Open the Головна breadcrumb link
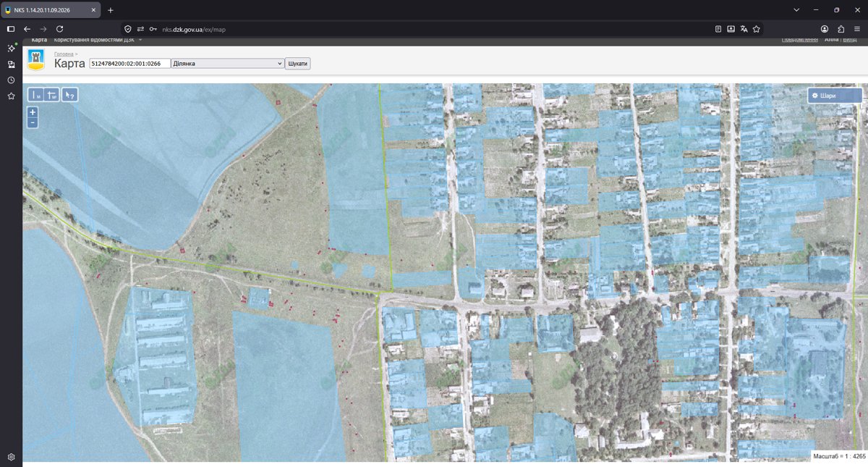The image size is (868, 467). [x=64, y=54]
